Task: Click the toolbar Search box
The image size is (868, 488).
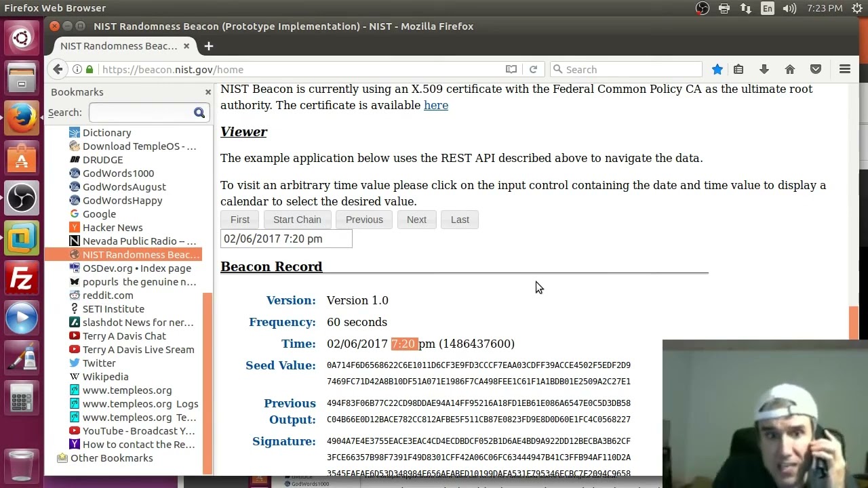Action: coord(626,69)
